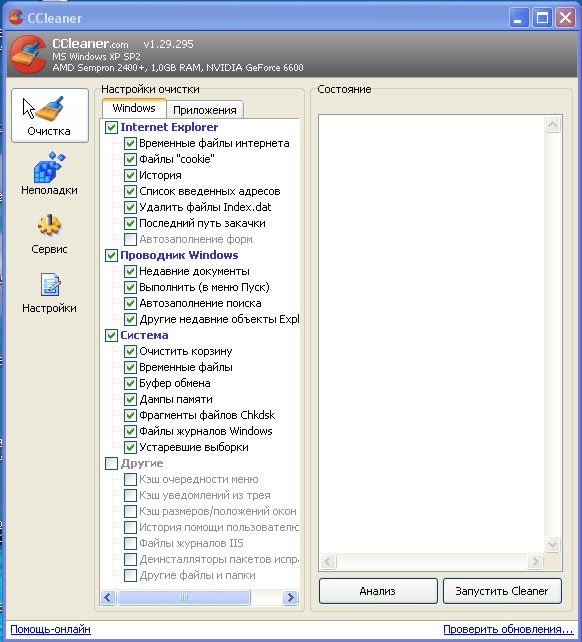Uncheck the История checkbox
The height and width of the screenshot is (642, 582).
click(x=130, y=175)
